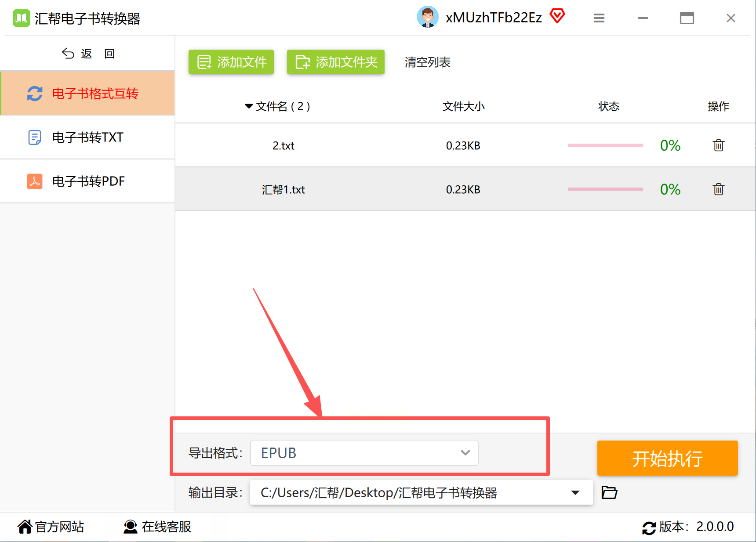Click the 返回 back label
This screenshot has width=756, height=542.
tap(98, 54)
